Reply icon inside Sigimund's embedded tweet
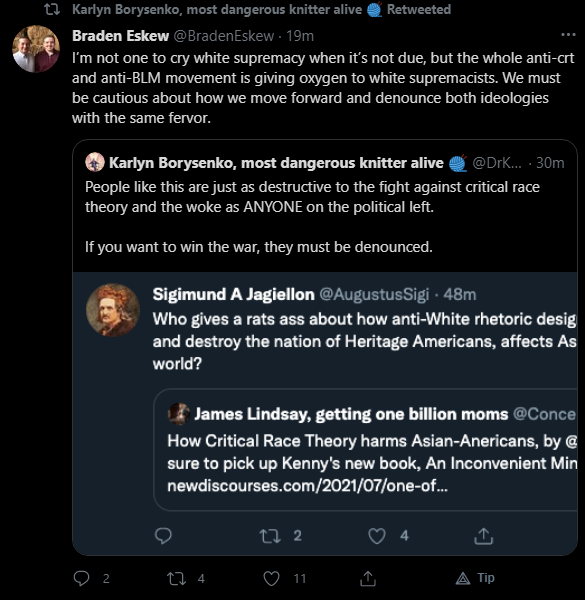The image size is (585, 600). (163, 536)
